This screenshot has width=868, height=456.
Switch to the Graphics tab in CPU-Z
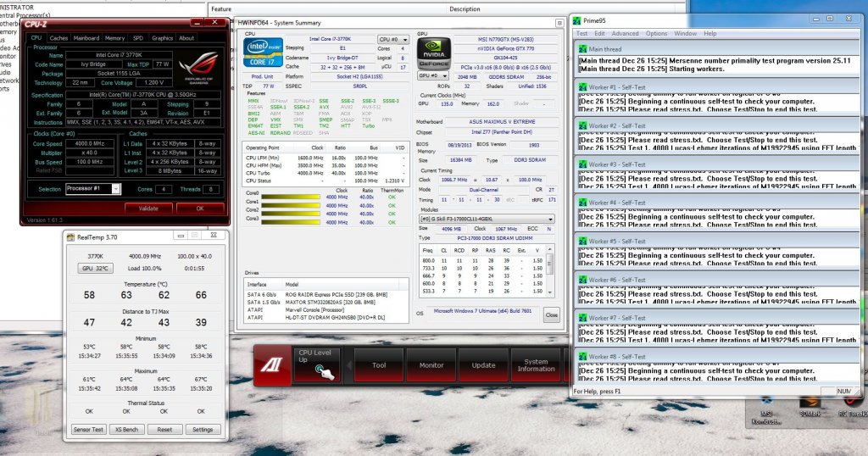[x=162, y=38]
